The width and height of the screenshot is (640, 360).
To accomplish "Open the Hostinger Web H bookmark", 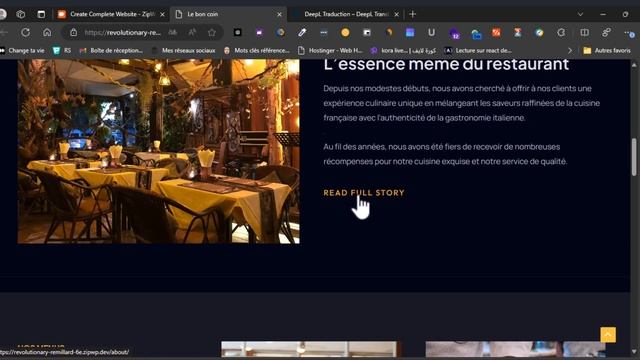I will [x=330, y=51].
